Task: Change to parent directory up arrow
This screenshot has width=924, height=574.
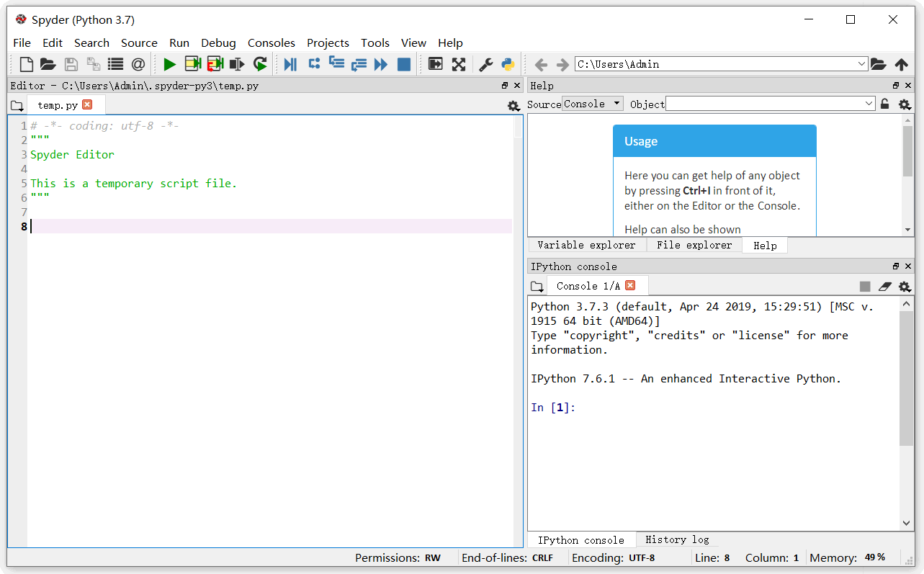Action: coord(902,64)
